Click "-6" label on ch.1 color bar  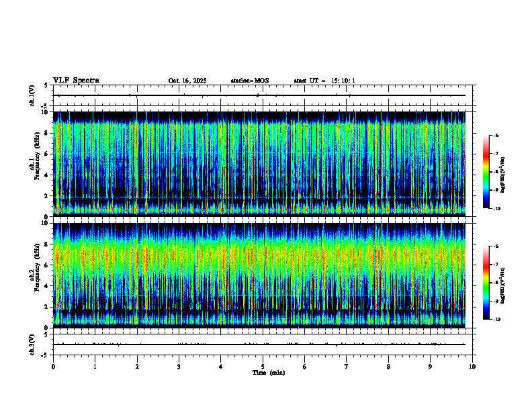point(496,136)
